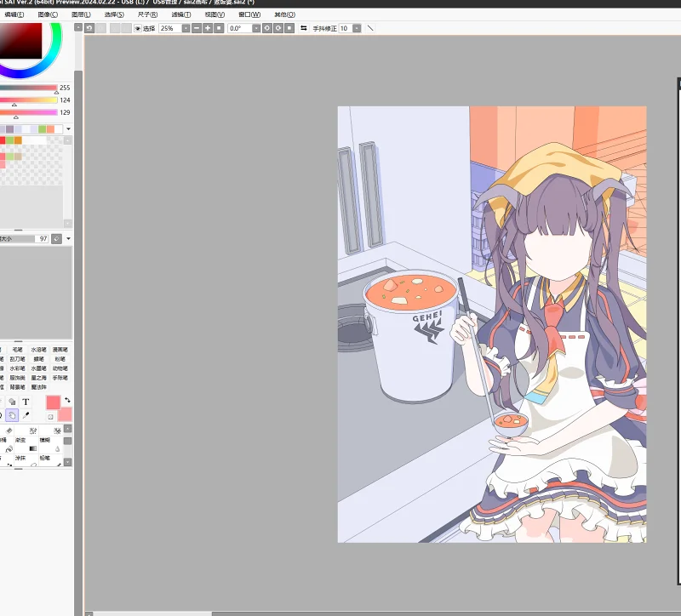Choose the 魔法阵 brush preset
The height and width of the screenshot is (616, 681).
[38, 387]
